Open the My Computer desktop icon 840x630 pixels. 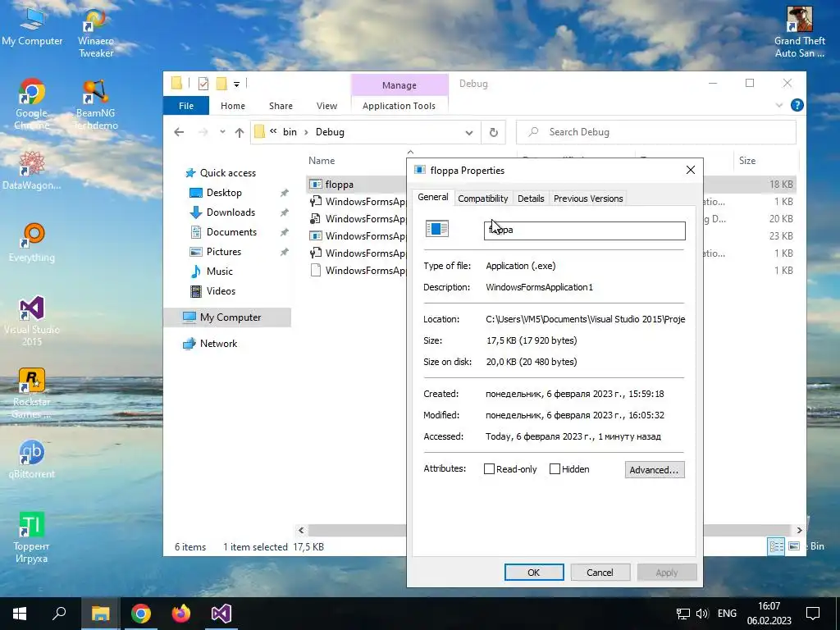[x=32, y=27]
